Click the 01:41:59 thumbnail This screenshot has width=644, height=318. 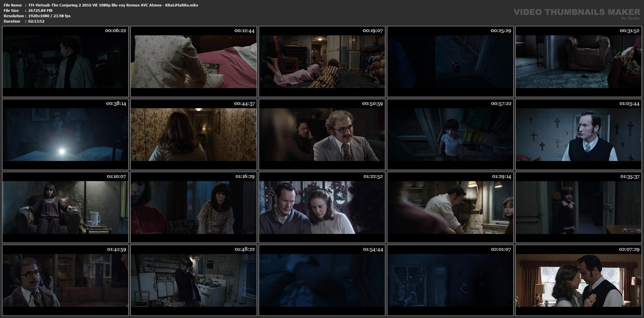click(65, 280)
